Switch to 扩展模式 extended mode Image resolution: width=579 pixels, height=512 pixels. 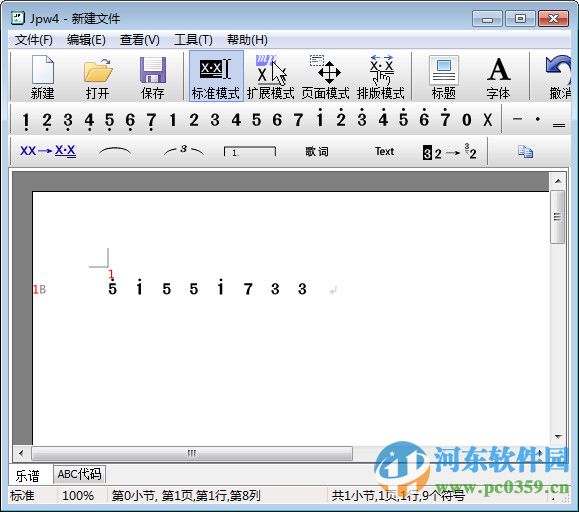[x=271, y=77]
